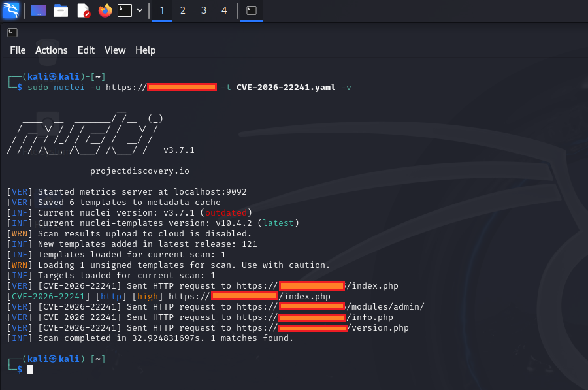Screen dimensions: 588x390
Task: Click the blue window icon beside the Kali menu
Action: pos(37,10)
